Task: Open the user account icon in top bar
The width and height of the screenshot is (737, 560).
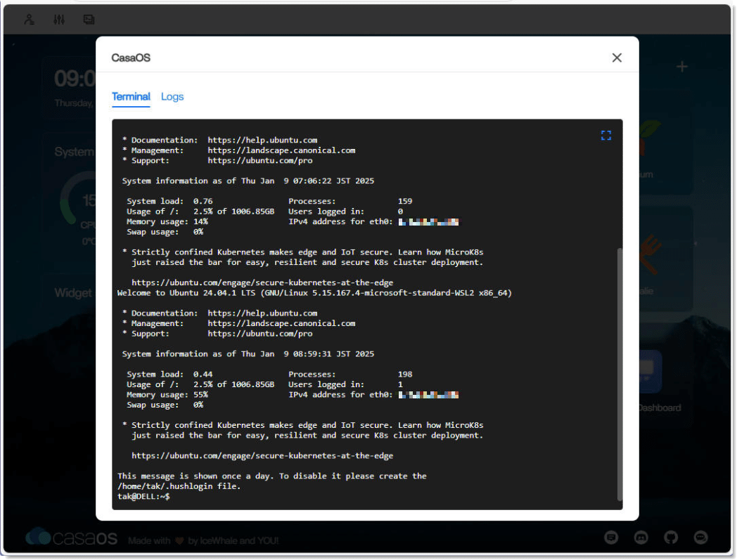Action: (29, 19)
